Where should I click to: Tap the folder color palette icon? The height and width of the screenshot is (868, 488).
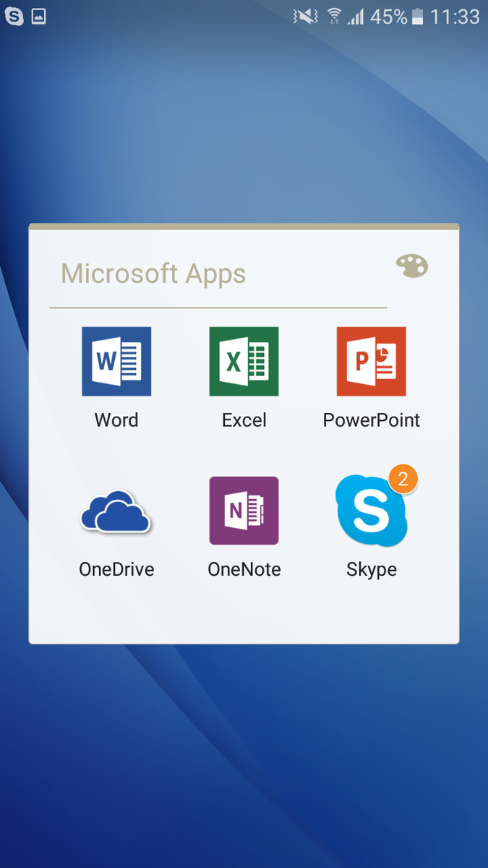(412, 266)
